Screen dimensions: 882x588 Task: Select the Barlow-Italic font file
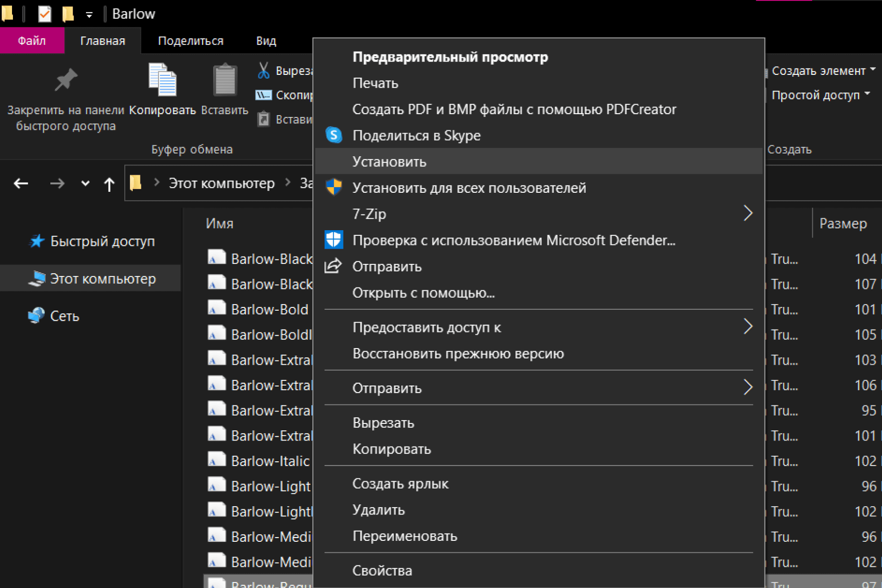[269, 461]
